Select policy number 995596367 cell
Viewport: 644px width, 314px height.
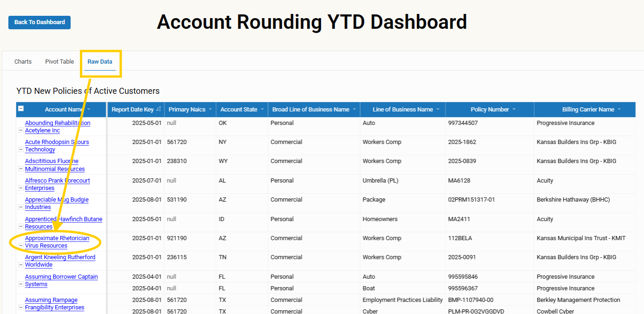(490, 288)
